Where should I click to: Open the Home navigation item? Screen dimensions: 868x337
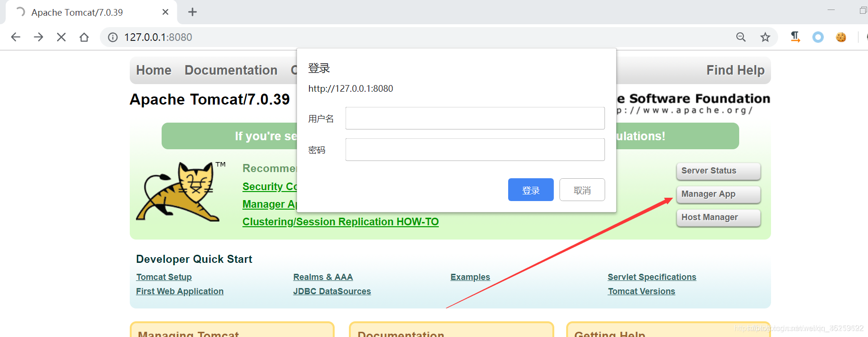click(154, 70)
